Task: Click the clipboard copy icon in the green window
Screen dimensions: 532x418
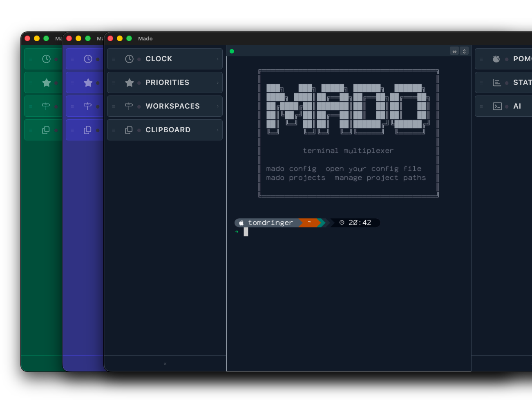Action: click(46, 130)
